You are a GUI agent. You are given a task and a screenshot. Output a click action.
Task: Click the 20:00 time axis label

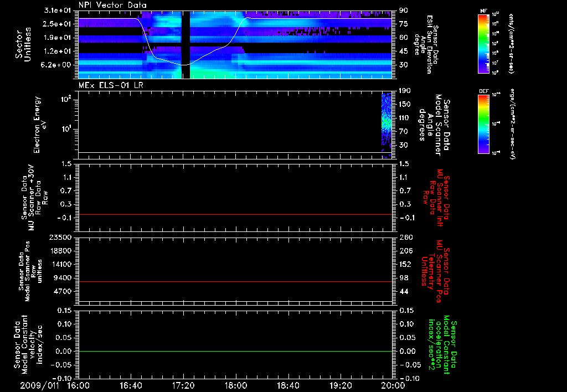pyautogui.click(x=393, y=385)
